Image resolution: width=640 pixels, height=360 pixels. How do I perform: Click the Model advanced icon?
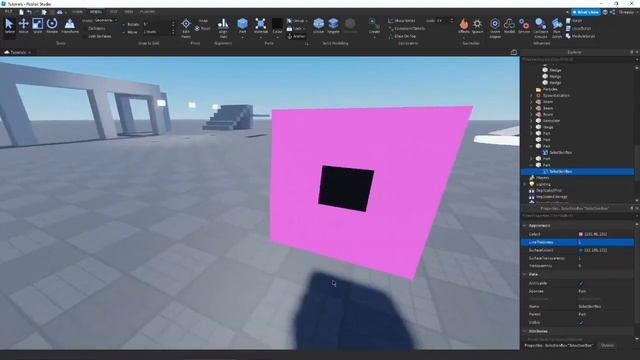(509, 26)
